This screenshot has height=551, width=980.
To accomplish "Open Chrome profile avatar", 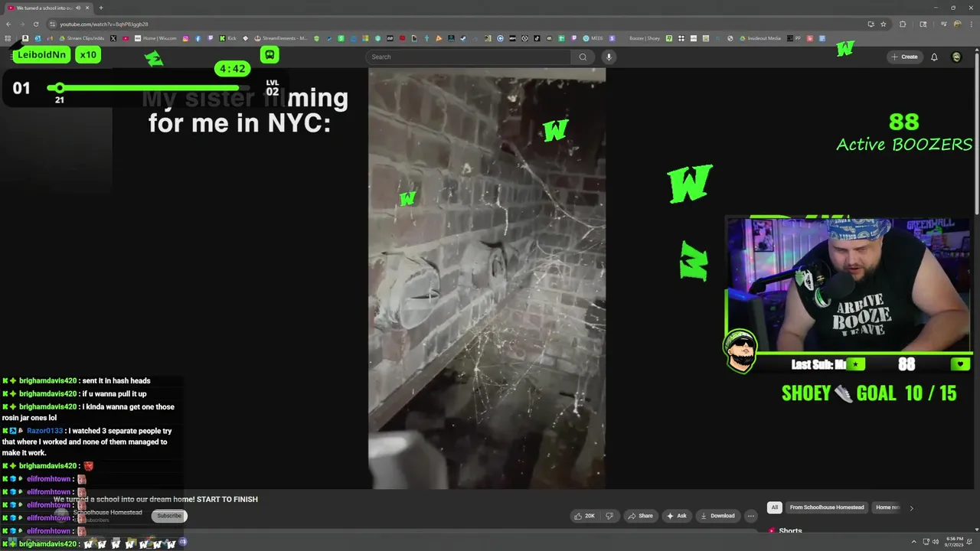I will [x=957, y=24].
